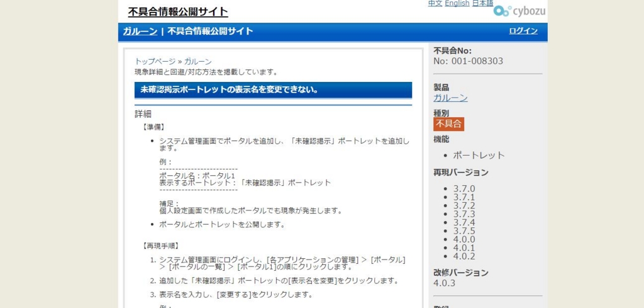The width and height of the screenshot is (644, 308).
Task: Switch language to 日本語
Action: [482, 3]
